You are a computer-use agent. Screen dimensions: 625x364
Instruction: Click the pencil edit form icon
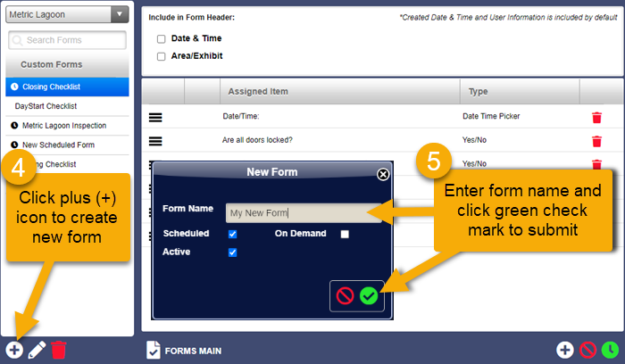pyautogui.click(x=37, y=350)
